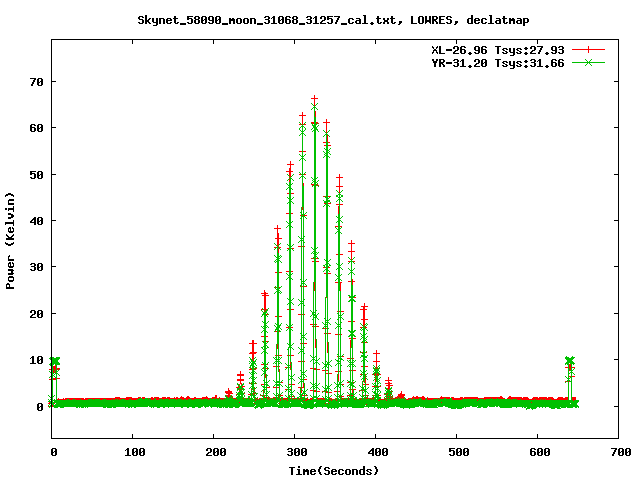Click the x-axis tick label 100
This screenshot has width=640, height=480.
pos(135,452)
